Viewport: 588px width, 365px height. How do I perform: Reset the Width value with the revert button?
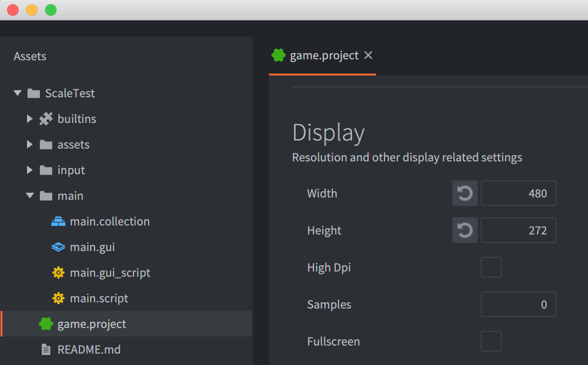[465, 193]
